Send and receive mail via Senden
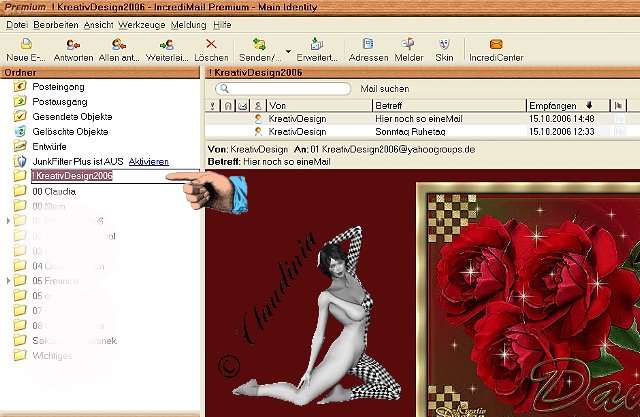Screen dimensions: 640x417 tap(260, 49)
